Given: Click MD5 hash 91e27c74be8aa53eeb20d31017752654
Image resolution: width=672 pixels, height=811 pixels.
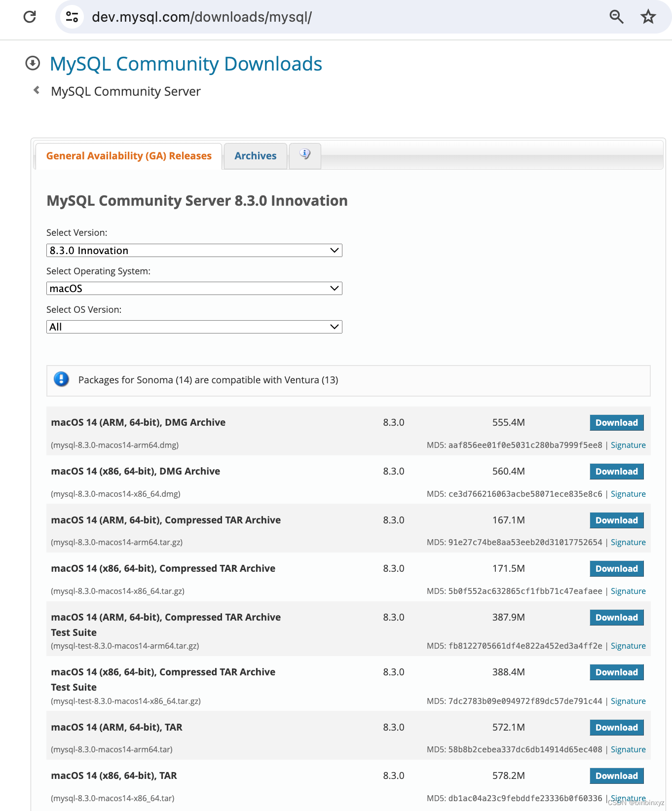Looking at the screenshot, I should (x=525, y=542).
